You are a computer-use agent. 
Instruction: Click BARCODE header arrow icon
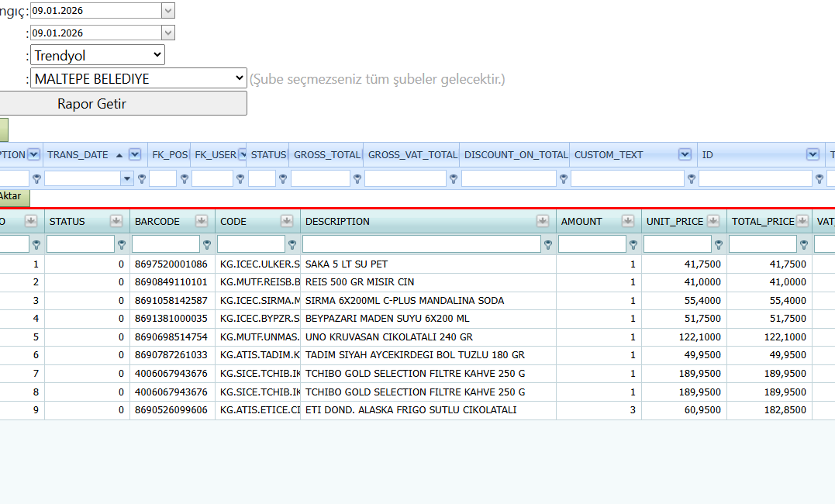point(202,221)
